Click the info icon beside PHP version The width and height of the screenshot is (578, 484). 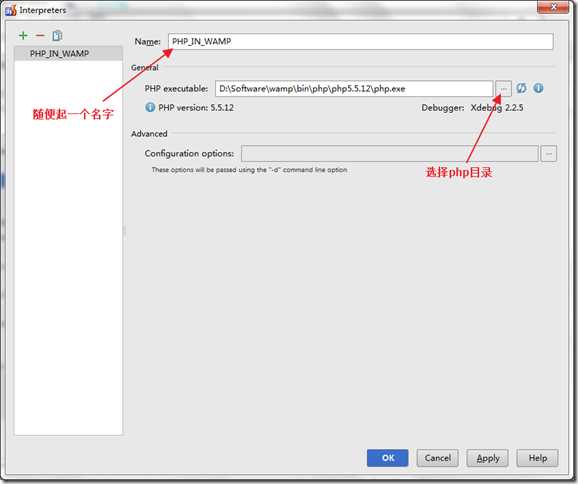tap(150, 107)
